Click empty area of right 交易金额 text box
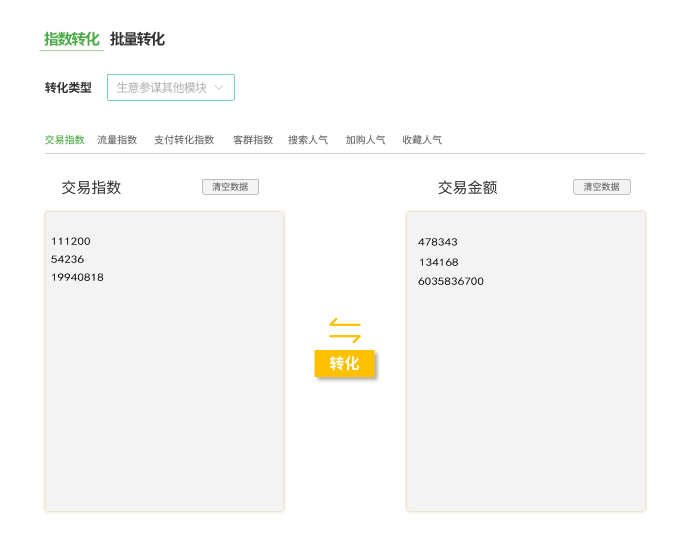685x541 pixels. [525, 400]
